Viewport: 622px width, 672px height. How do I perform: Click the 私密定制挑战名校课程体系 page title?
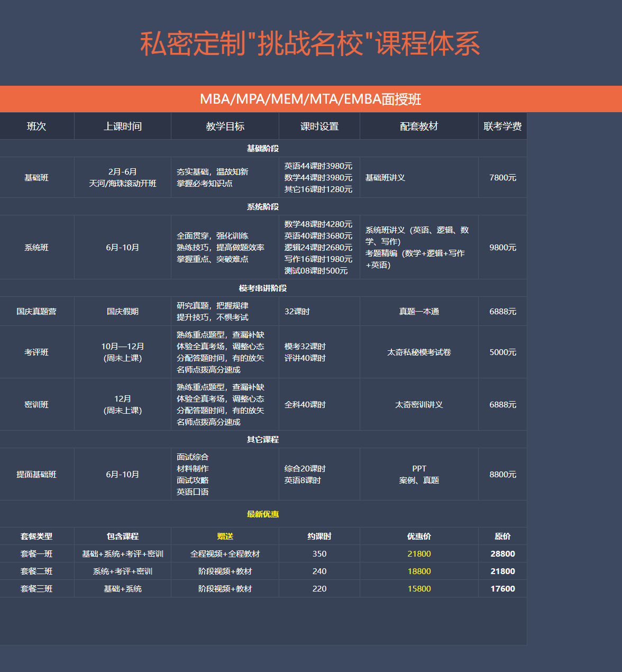click(x=310, y=43)
